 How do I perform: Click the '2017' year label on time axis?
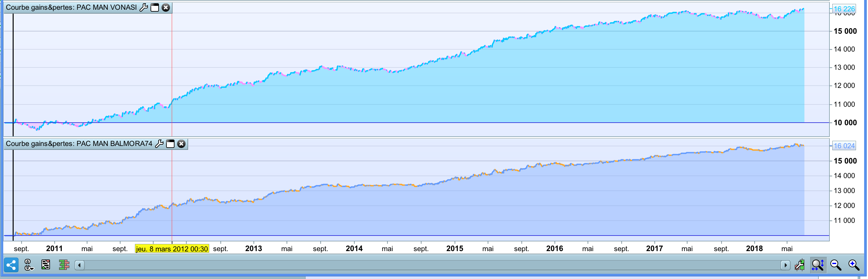(x=654, y=249)
